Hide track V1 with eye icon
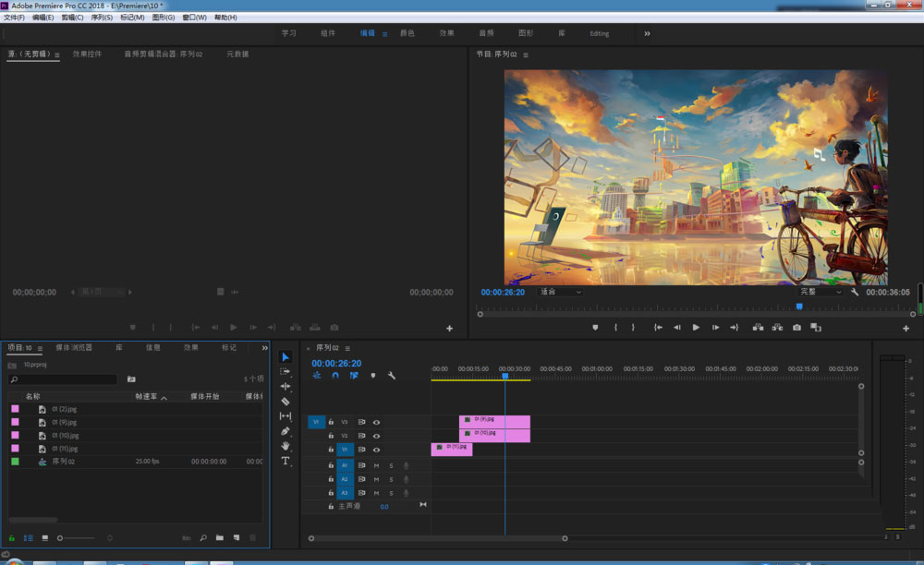 [x=376, y=450]
